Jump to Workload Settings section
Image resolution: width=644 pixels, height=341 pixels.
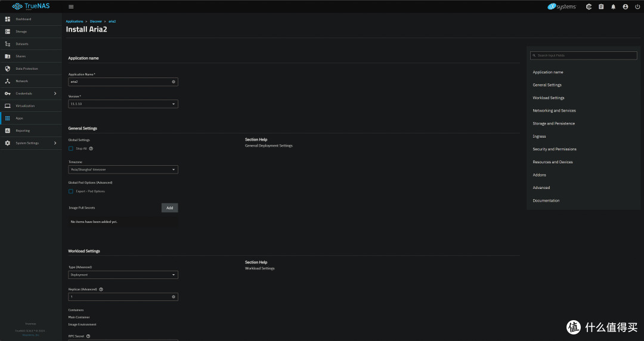pyautogui.click(x=549, y=98)
